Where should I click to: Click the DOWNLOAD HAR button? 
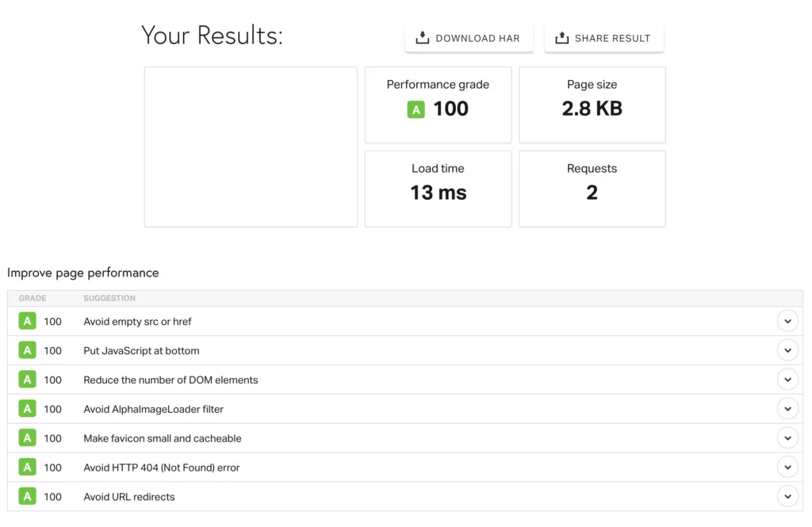pyautogui.click(x=469, y=36)
